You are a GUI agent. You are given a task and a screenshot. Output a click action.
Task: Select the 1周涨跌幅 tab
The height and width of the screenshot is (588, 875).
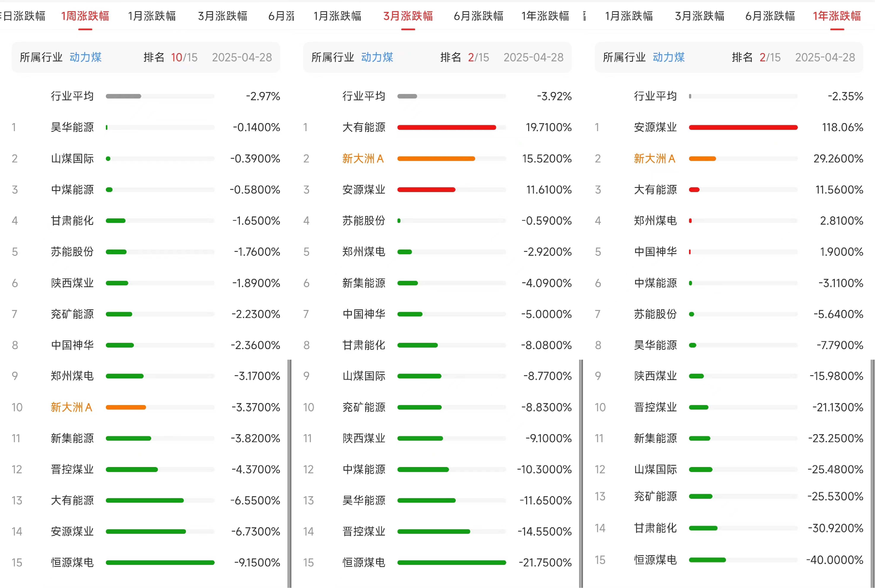pos(85,16)
